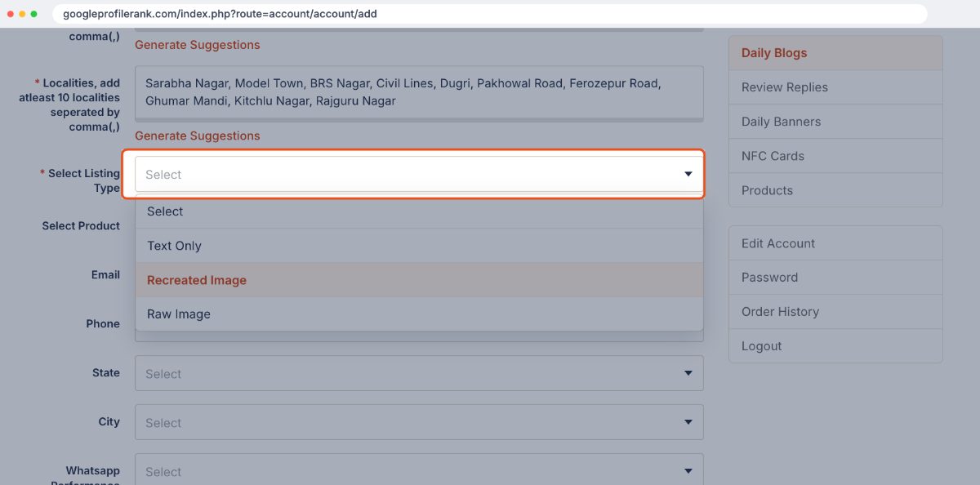Click the green maximize window button

(33, 14)
